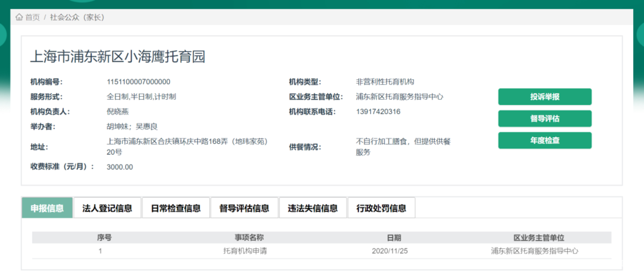Open the 督导评估信息 tab

244,208
